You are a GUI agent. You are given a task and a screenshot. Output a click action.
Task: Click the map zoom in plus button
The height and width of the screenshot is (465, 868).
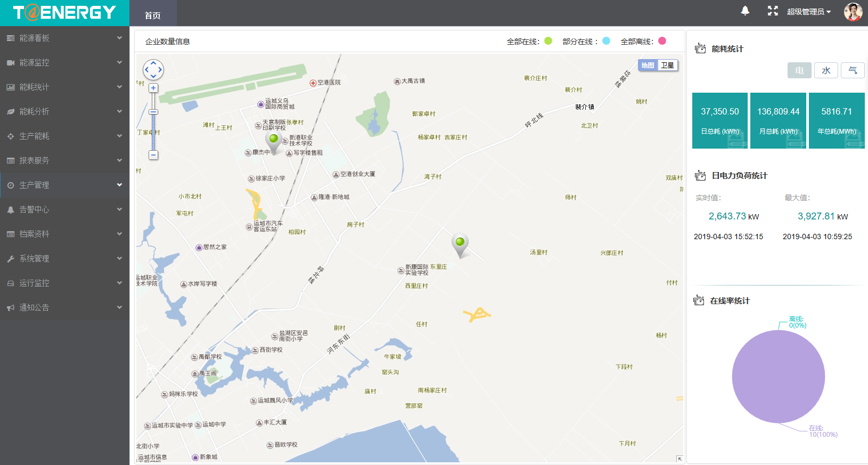pos(153,88)
